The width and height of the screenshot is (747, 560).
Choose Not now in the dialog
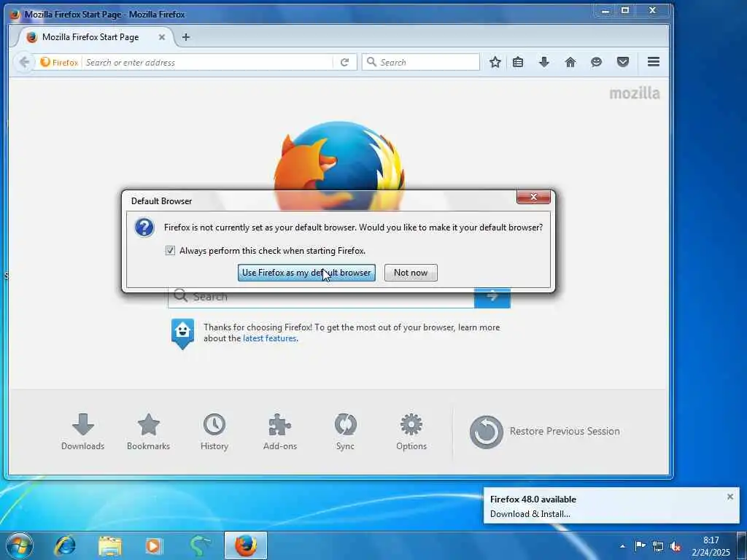[411, 273]
